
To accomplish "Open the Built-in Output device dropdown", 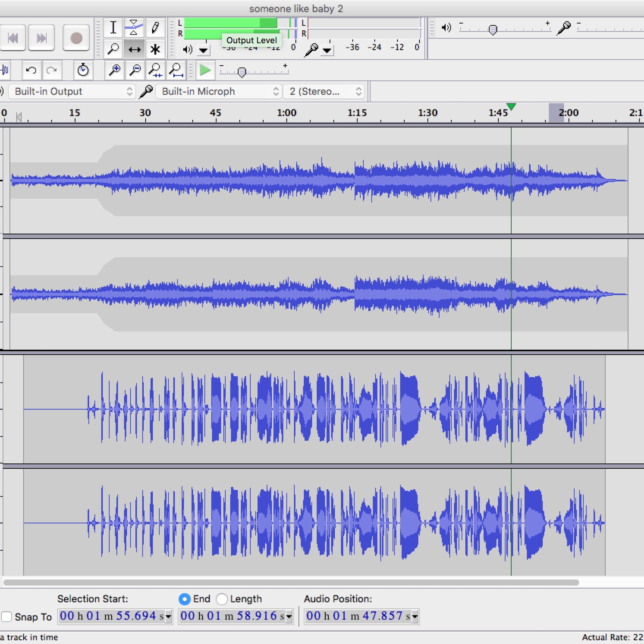I will click(x=72, y=91).
